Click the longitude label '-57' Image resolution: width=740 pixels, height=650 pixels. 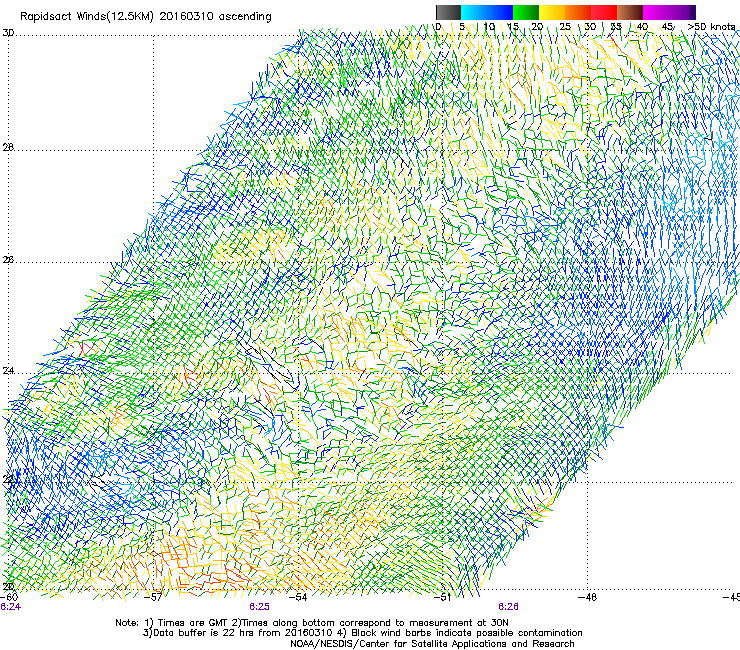[153, 597]
